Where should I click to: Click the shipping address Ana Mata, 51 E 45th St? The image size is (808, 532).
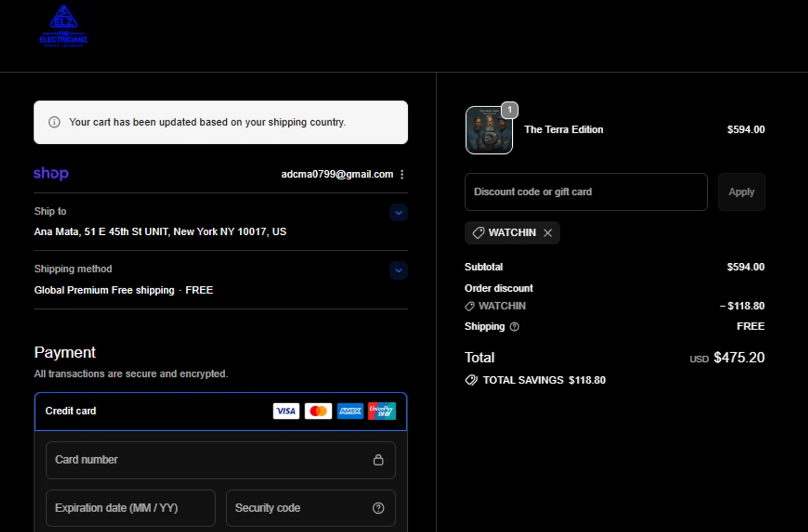click(x=161, y=232)
